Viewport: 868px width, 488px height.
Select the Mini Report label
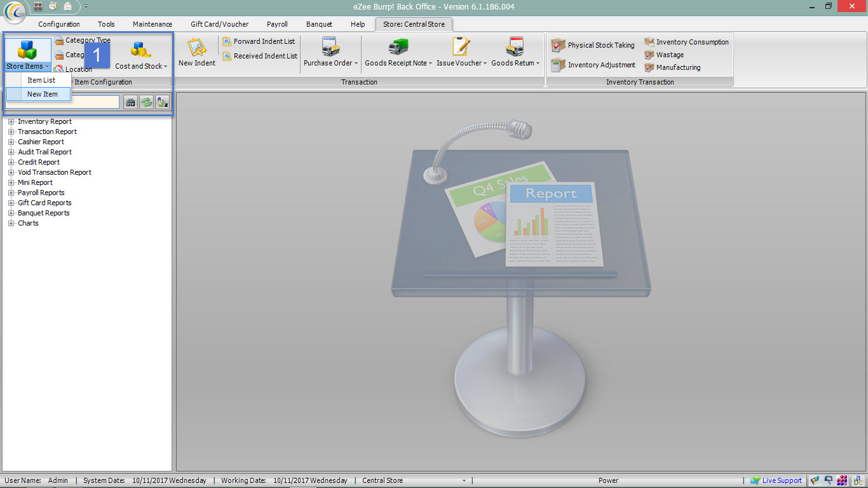coord(35,182)
